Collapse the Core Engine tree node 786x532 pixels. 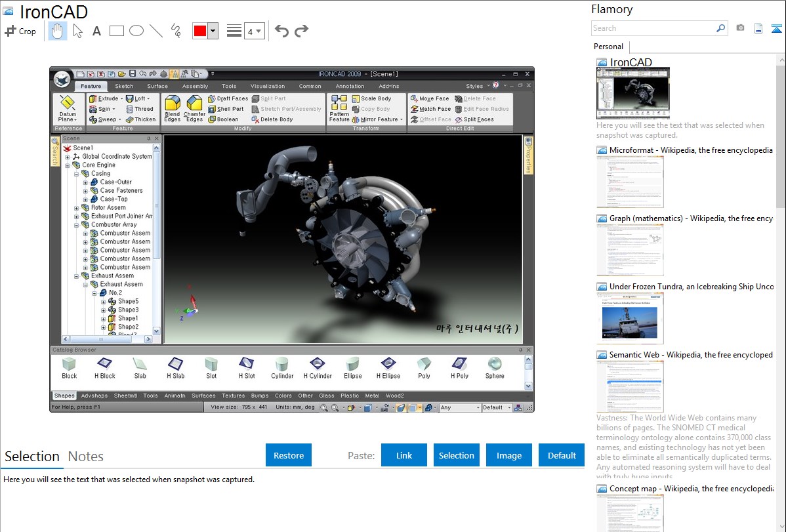(67, 165)
